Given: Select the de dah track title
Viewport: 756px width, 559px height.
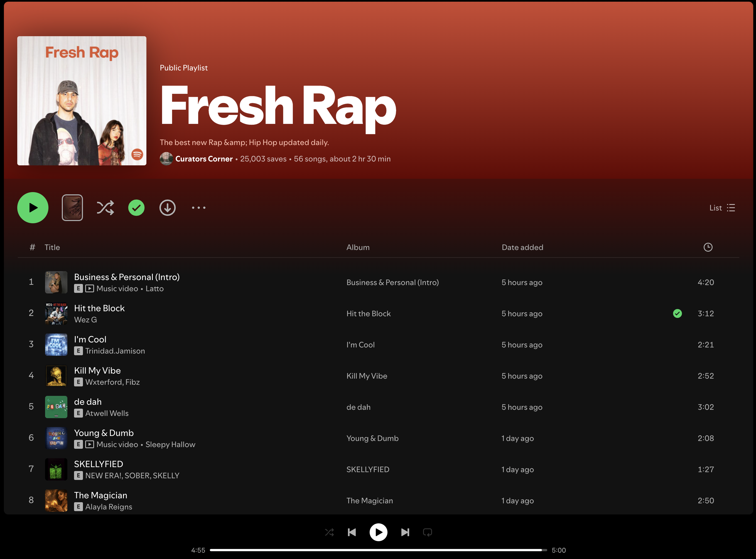Looking at the screenshot, I should [x=88, y=402].
